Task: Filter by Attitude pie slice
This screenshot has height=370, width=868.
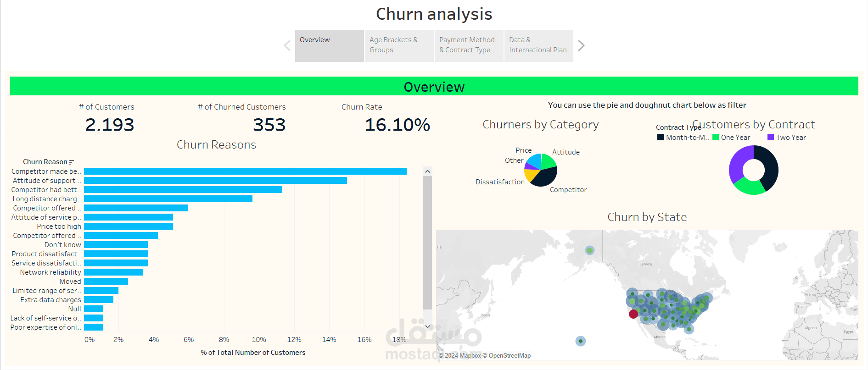Action: [548, 161]
